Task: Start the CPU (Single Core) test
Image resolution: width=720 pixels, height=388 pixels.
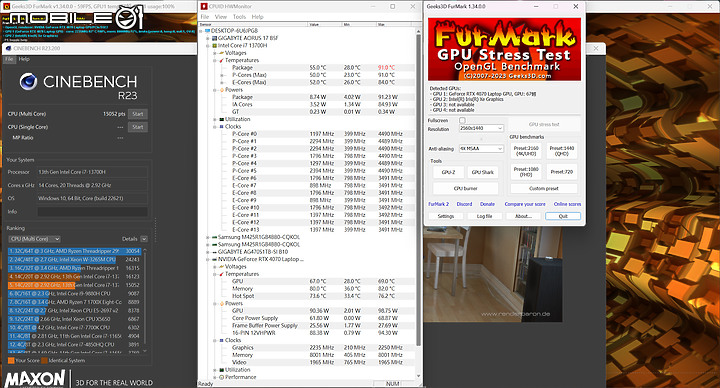Action: click(x=138, y=127)
